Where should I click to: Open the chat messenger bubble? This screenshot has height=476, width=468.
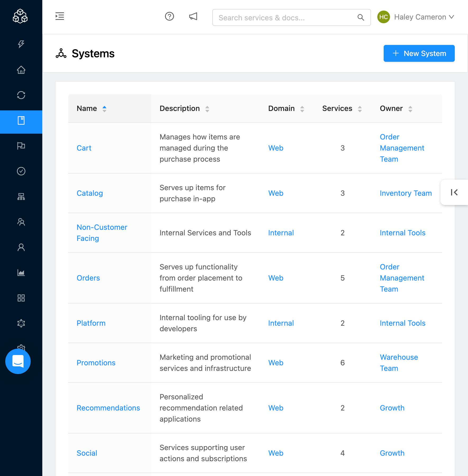tap(18, 361)
